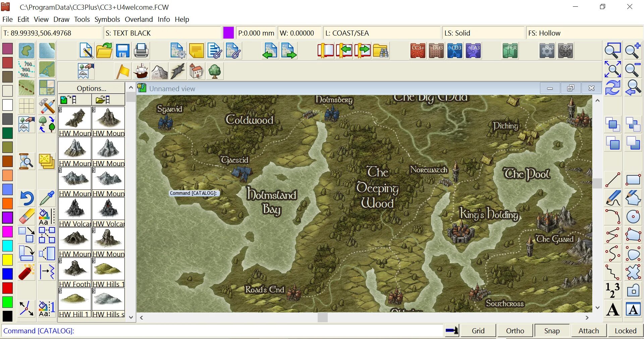Toggle the Ortho button
The image size is (644, 339).
tap(515, 331)
